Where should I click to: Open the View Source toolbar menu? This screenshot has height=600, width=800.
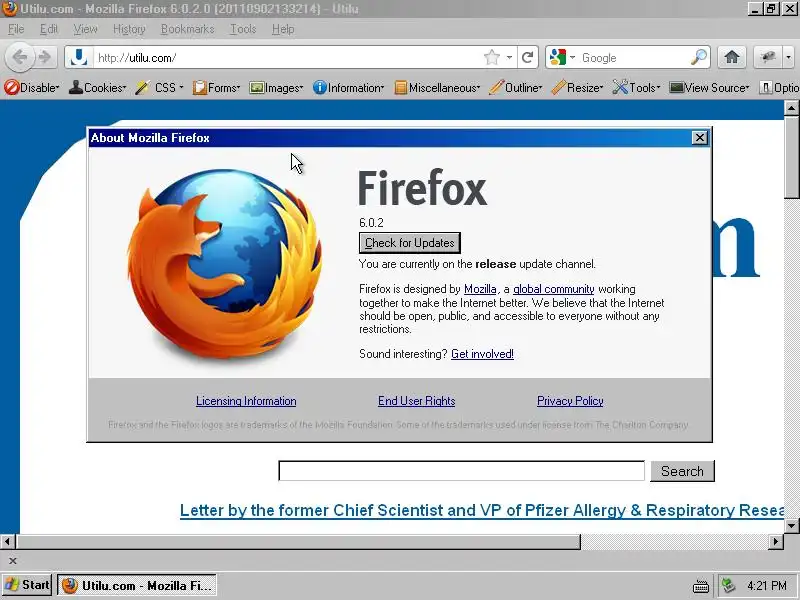coord(710,88)
